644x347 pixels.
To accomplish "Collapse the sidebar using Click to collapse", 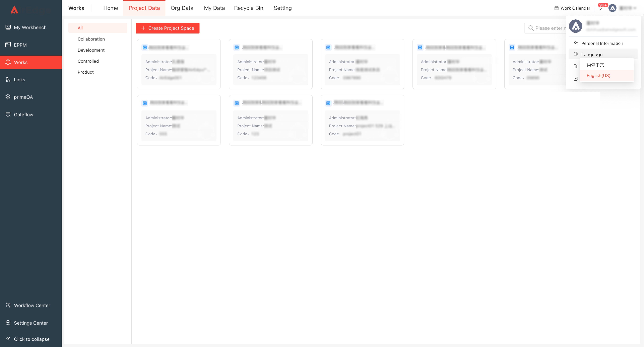I will (x=31, y=339).
